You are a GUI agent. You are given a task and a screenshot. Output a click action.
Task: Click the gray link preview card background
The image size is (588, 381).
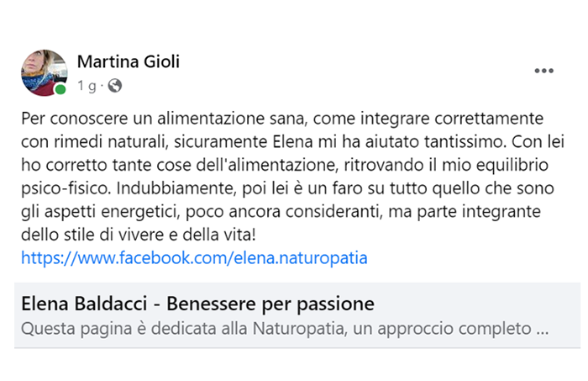tap(297, 315)
